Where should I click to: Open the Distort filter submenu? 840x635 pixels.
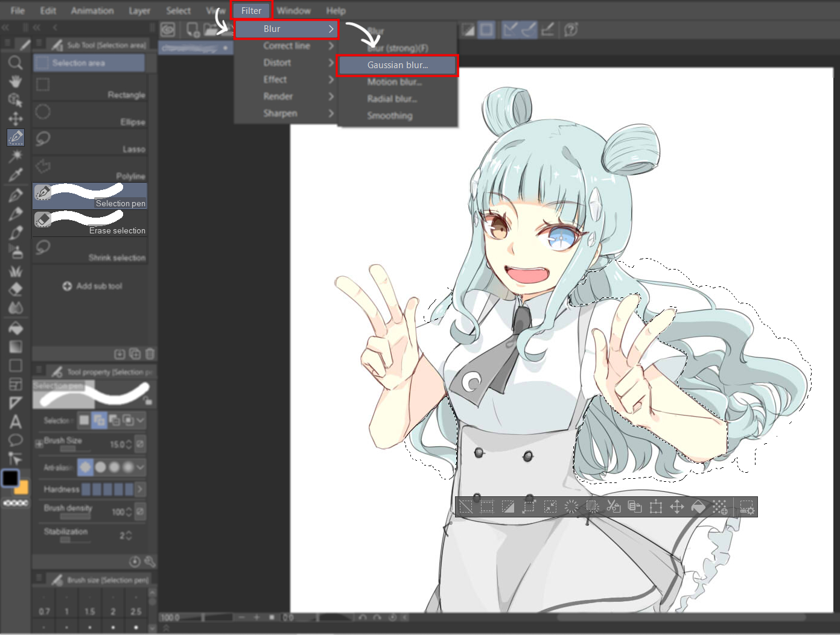[x=278, y=62]
